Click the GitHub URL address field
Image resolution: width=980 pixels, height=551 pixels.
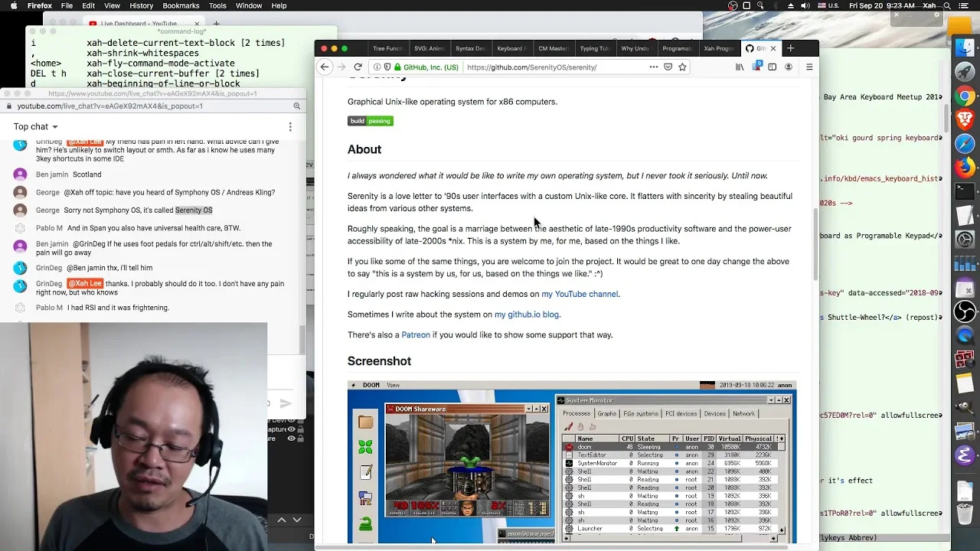pos(553,67)
